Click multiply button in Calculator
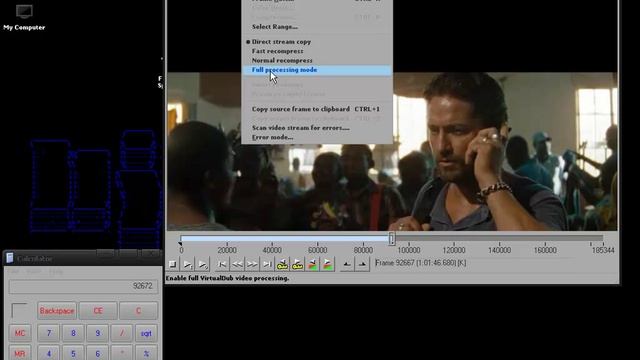 [122, 353]
